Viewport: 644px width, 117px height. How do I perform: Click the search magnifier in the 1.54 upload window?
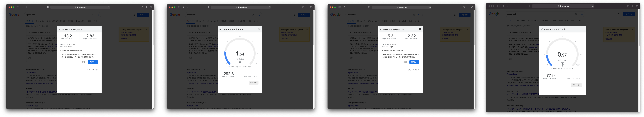[x=258, y=15]
